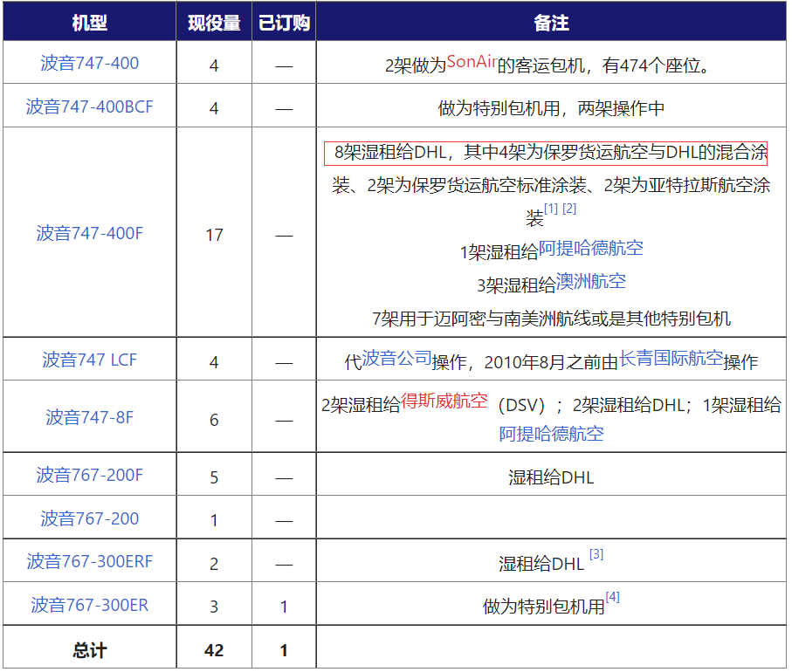
Task: Open 阿提哈德航空 link in 747-400F row
Action: point(591,248)
